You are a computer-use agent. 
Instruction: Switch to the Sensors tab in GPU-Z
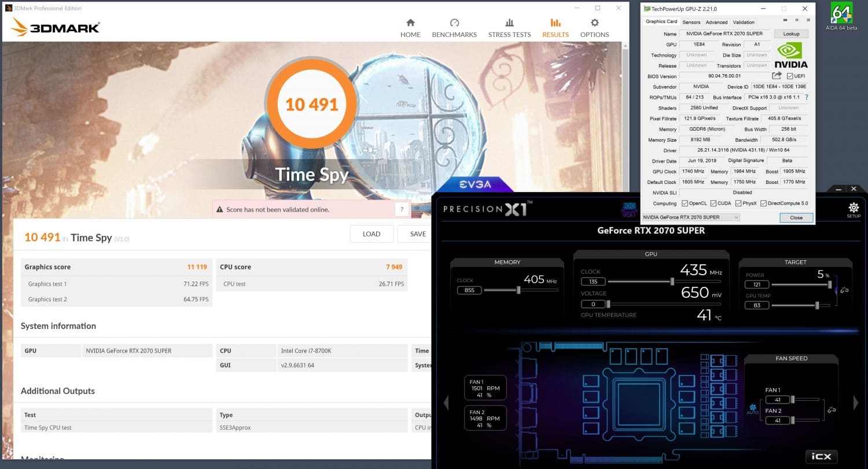(x=691, y=22)
